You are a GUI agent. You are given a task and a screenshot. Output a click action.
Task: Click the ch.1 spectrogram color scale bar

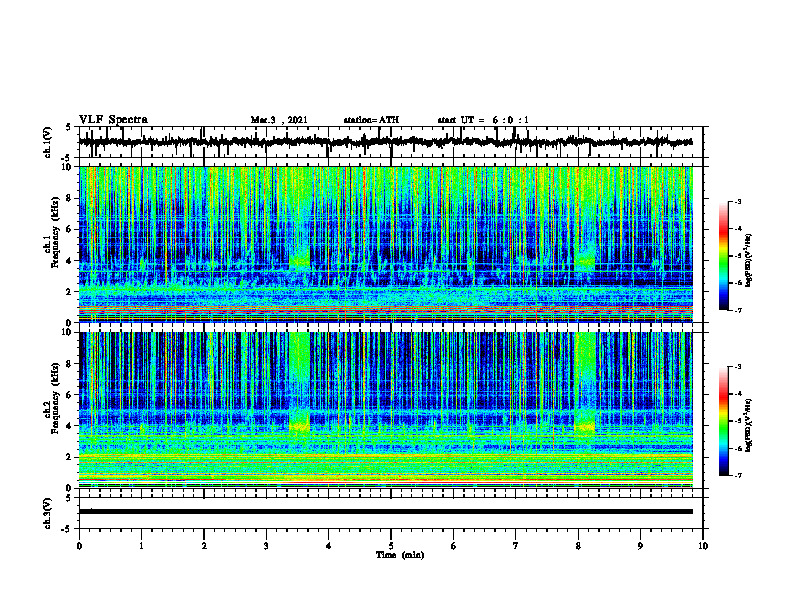[x=723, y=256]
